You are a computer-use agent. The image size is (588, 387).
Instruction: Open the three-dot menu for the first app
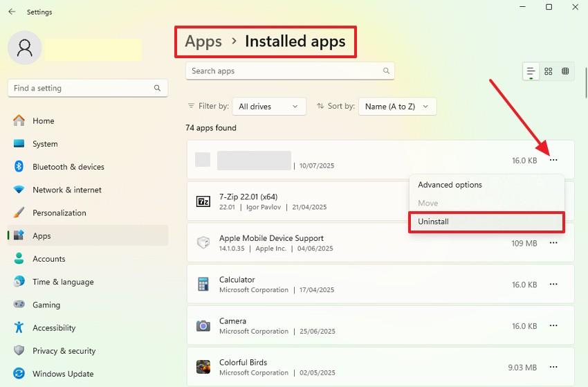[x=553, y=161]
